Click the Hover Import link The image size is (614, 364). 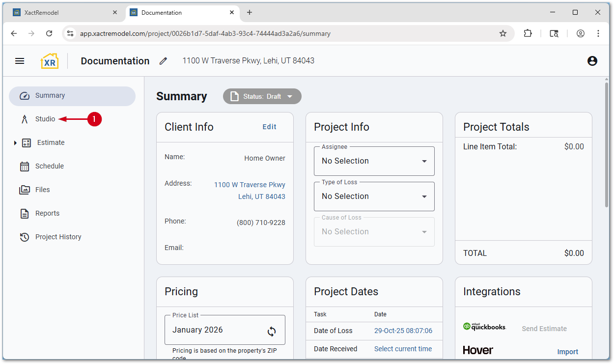pyautogui.click(x=567, y=352)
